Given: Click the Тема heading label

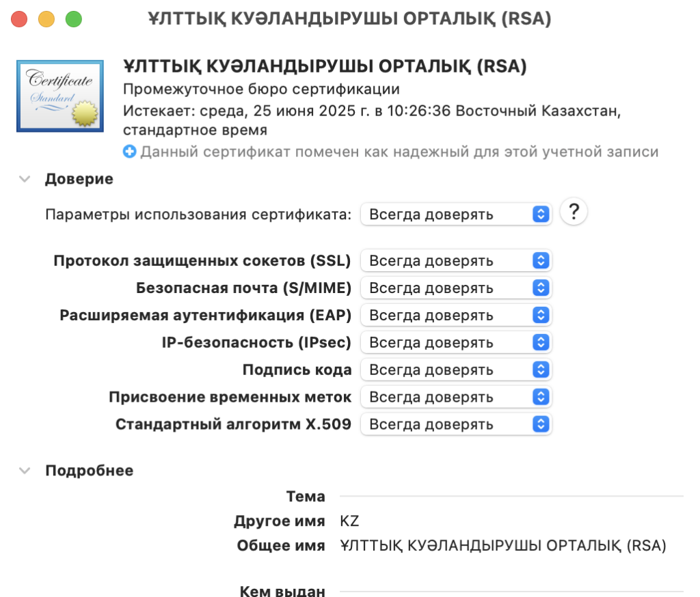Looking at the screenshot, I should click(306, 496).
